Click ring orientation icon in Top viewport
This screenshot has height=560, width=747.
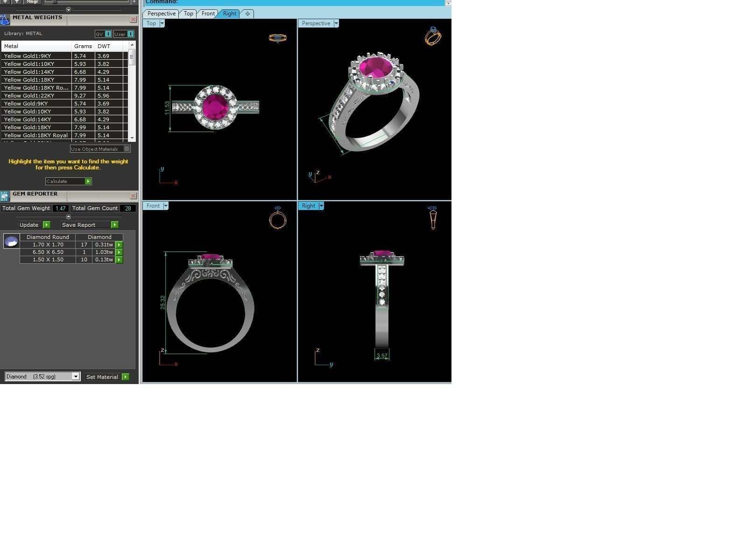coord(278,38)
